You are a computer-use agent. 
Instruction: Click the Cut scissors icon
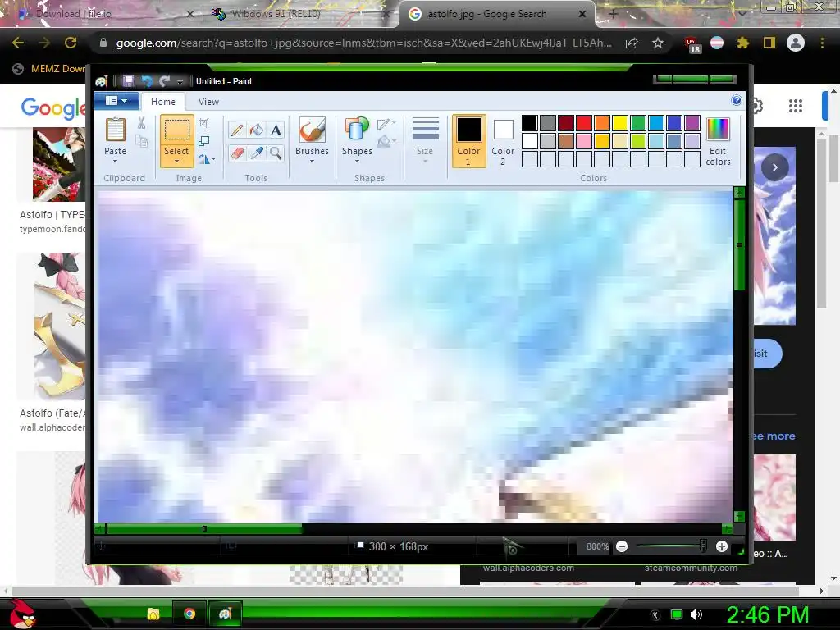141,123
